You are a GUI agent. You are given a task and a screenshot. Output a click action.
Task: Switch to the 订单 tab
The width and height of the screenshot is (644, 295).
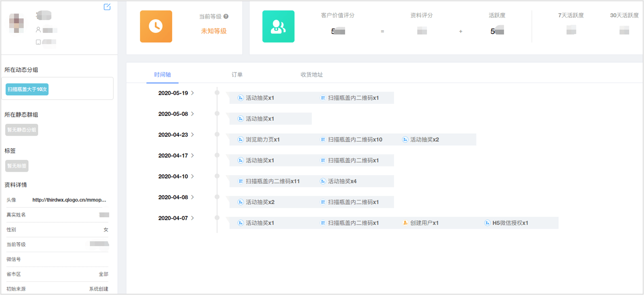pyautogui.click(x=237, y=75)
